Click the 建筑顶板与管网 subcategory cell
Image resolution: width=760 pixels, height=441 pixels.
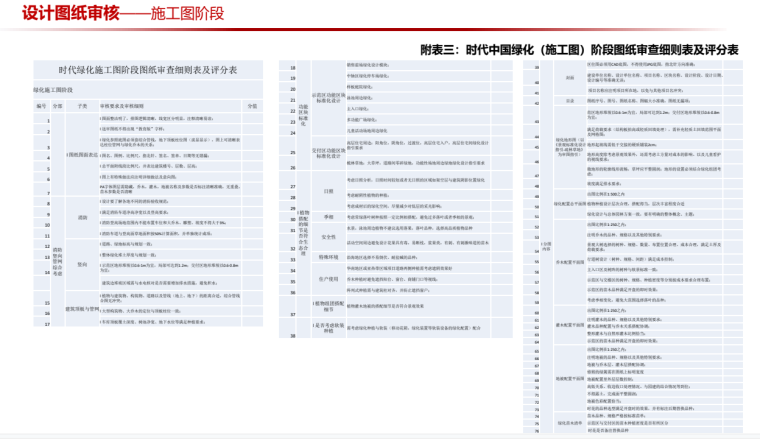[81, 309]
